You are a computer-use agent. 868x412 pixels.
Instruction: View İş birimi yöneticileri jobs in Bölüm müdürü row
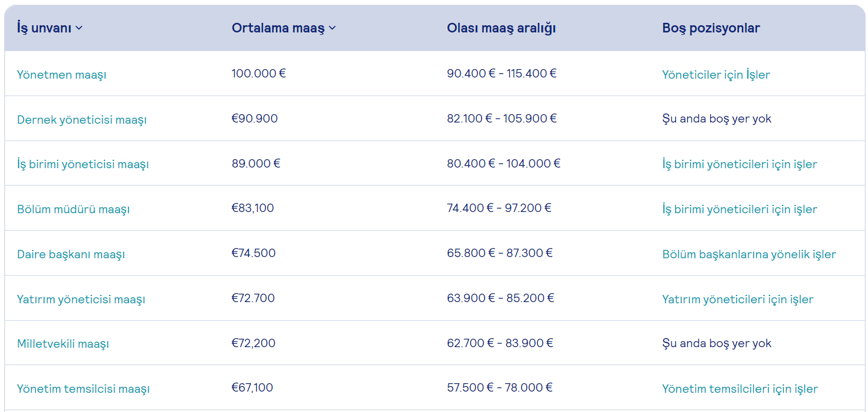click(x=740, y=210)
